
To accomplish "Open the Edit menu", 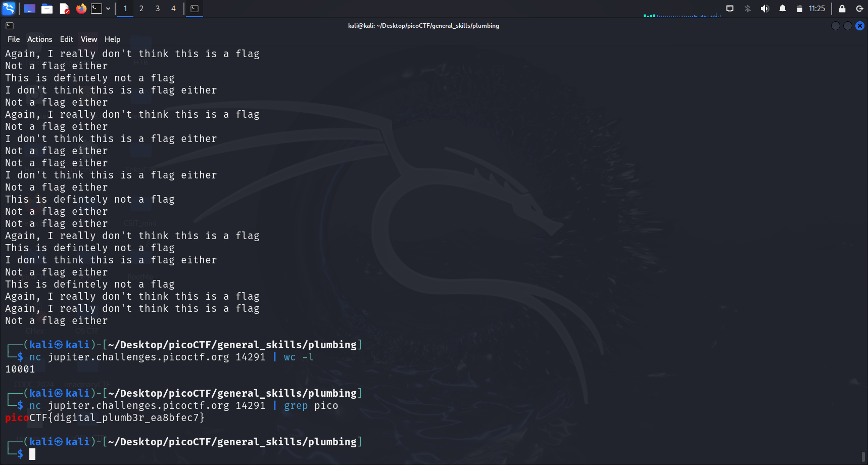I will tap(66, 39).
